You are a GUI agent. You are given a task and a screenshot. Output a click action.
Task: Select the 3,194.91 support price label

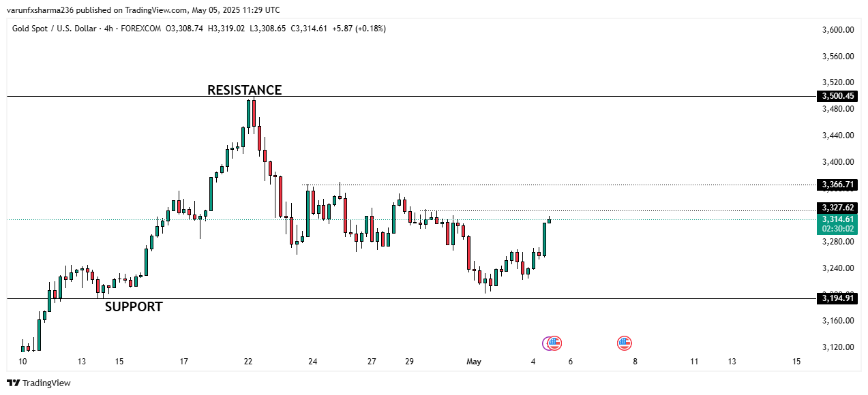pos(839,298)
